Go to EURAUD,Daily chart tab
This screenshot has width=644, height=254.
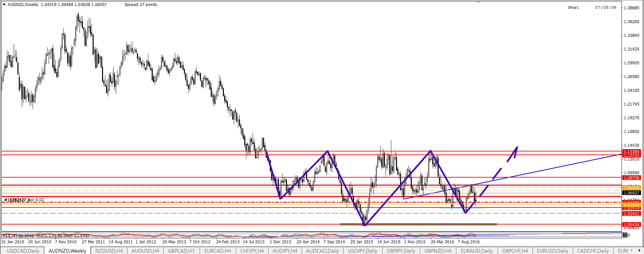click(477, 251)
